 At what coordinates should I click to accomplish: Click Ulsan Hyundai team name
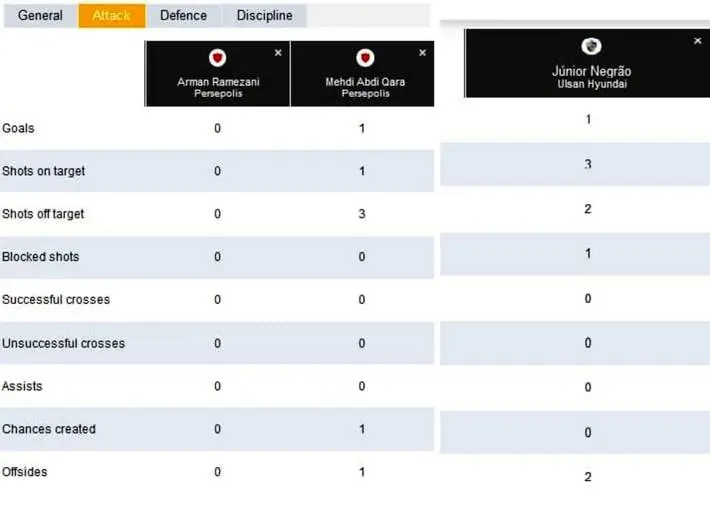(x=592, y=84)
